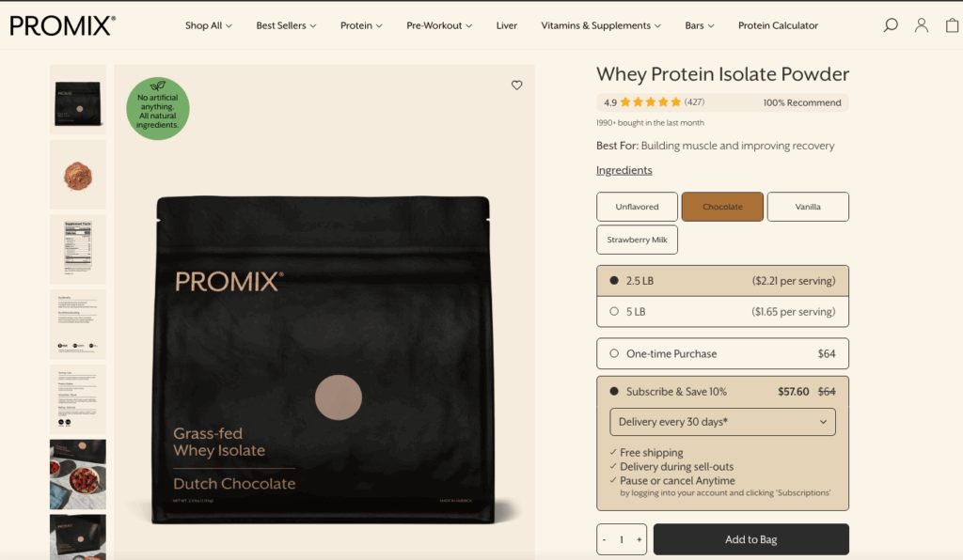Open the 'Delivery every 30 days' dropdown
963x560 pixels.
pyautogui.click(x=722, y=422)
